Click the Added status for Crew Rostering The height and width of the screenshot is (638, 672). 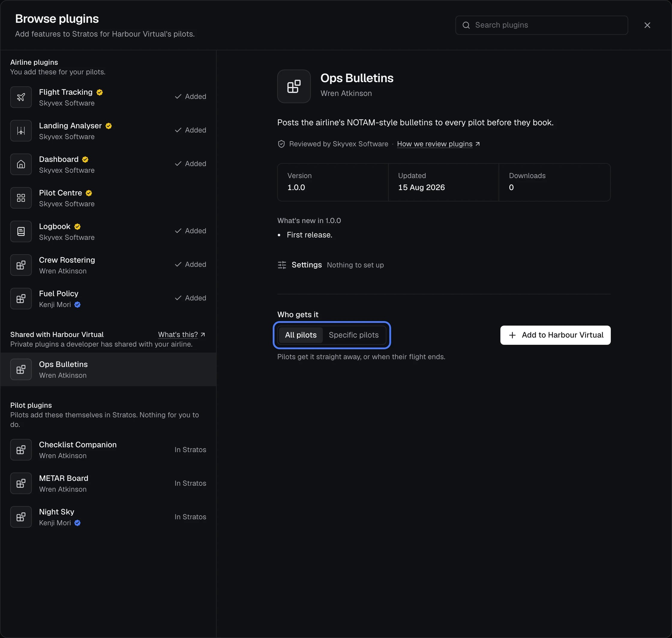[x=190, y=265]
